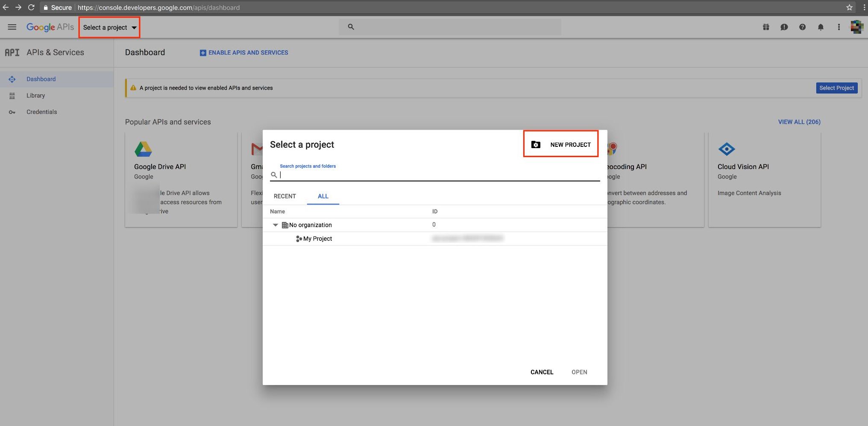Go back with browser back arrow
868x426 pixels.
coord(6,7)
